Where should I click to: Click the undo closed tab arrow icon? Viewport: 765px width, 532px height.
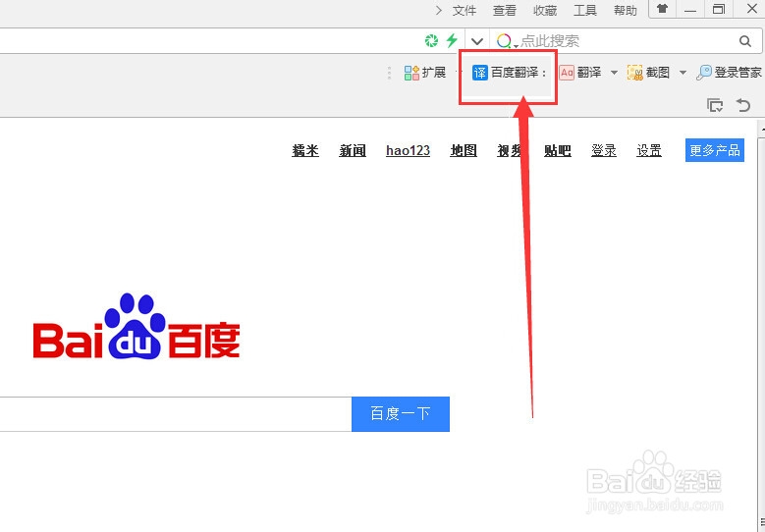(743, 105)
